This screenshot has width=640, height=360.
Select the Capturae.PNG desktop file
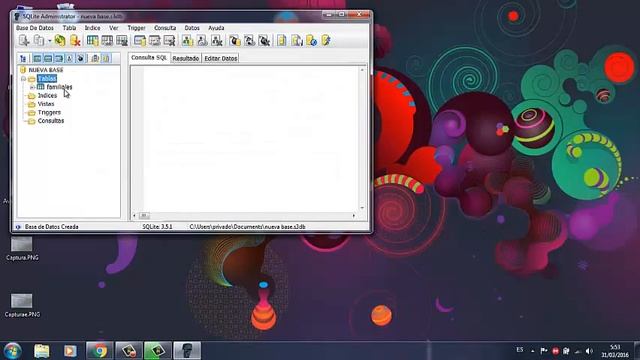point(22,306)
